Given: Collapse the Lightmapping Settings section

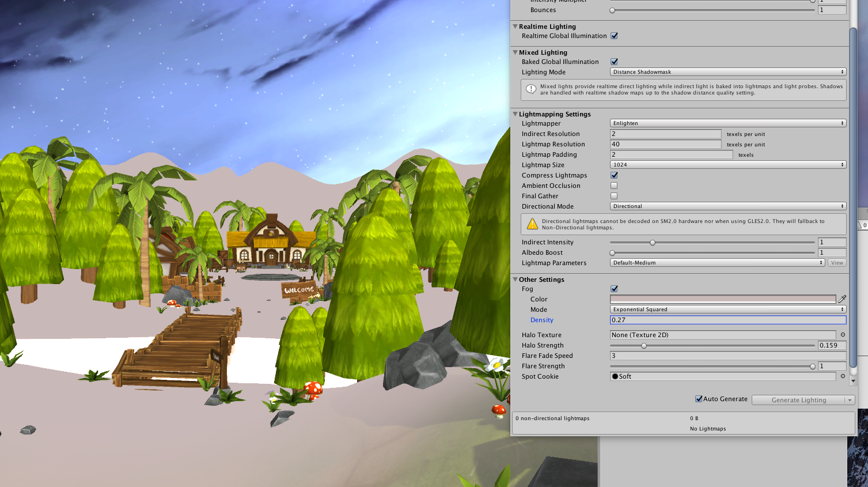Looking at the screenshot, I should click(516, 114).
